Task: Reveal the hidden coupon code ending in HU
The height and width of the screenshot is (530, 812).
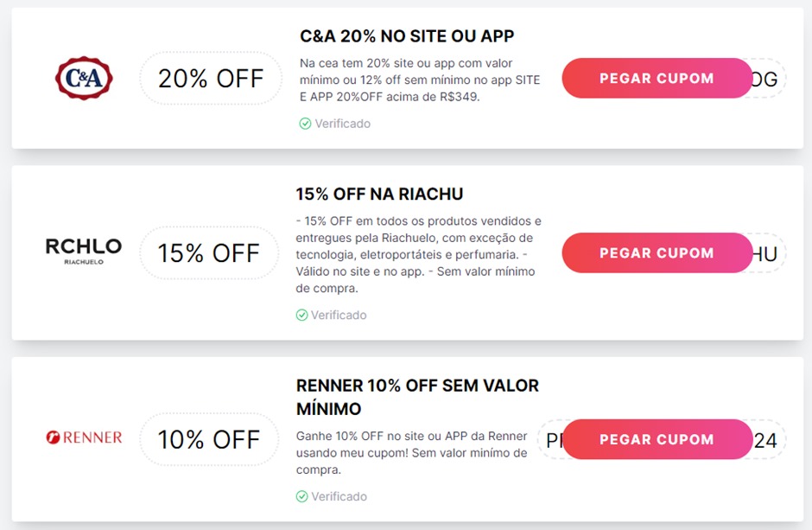Action: 657,252
